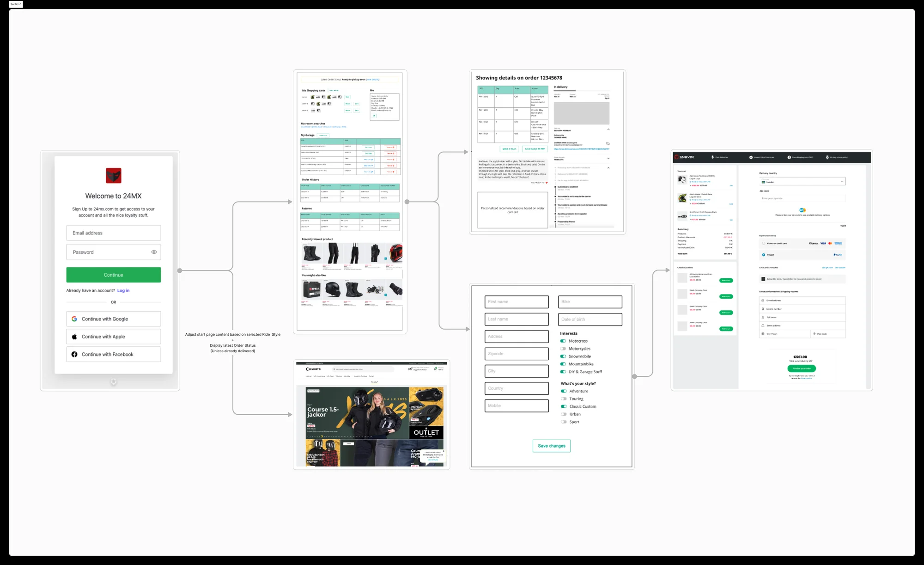Screen dimensions: 924x565
Task: Click the Free shipping coin icon
Action: click(789, 157)
